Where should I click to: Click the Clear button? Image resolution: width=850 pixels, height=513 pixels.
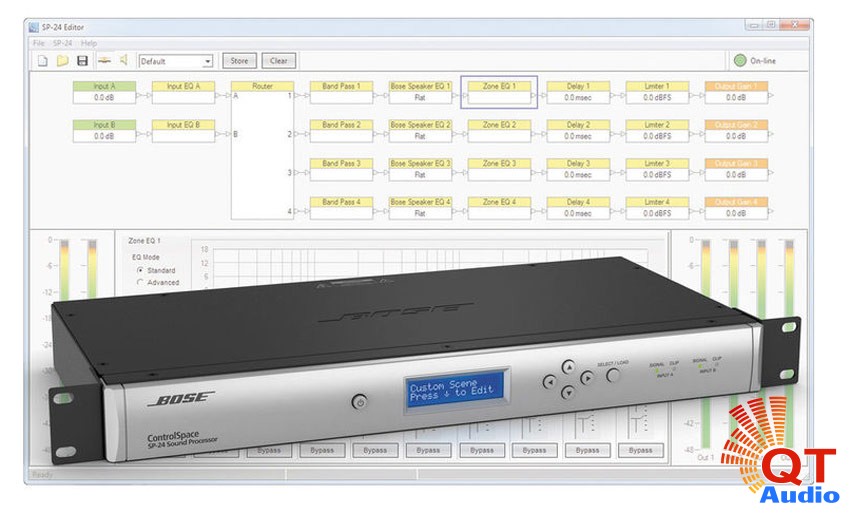click(279, 61)
